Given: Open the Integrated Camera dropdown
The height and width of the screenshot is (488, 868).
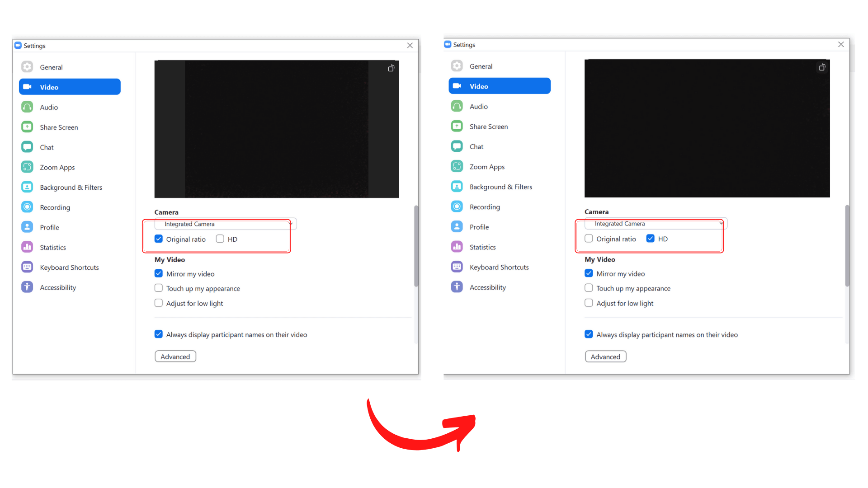Looking at the screenshot, I should point(291,224).
